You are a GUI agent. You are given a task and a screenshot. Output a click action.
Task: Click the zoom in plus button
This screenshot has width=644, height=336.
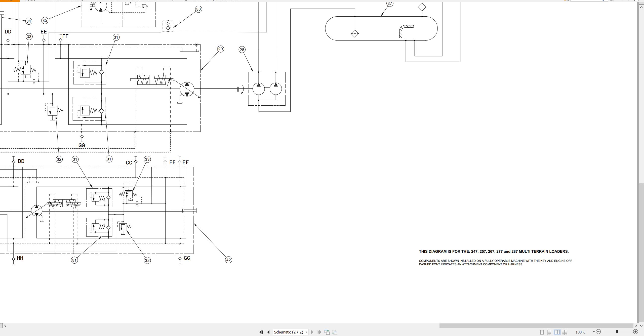point(635,332)
